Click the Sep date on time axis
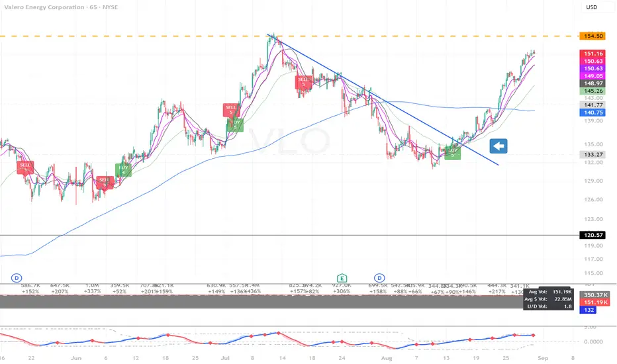The image size is (617, 364). [543, 358]
